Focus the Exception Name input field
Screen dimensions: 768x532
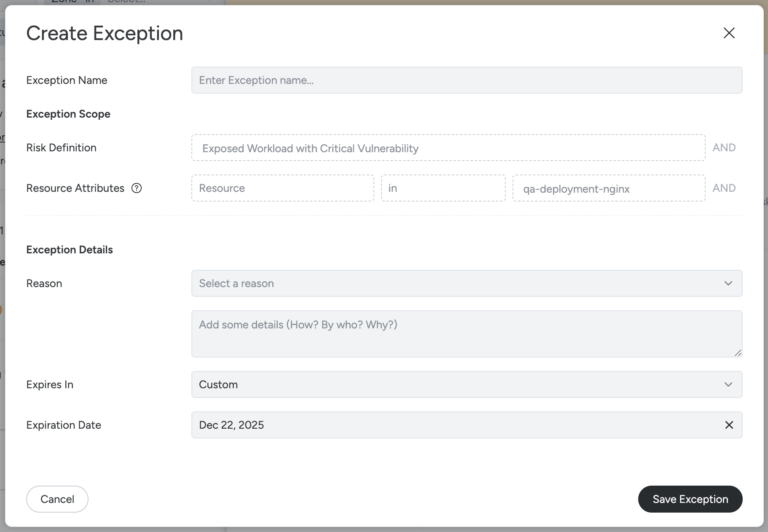coord(466,80)
